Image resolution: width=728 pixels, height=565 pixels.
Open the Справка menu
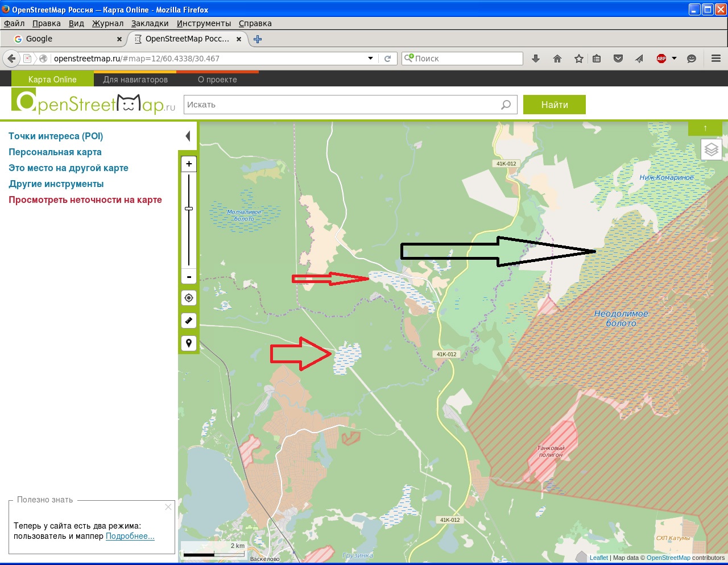pos(255,23)
